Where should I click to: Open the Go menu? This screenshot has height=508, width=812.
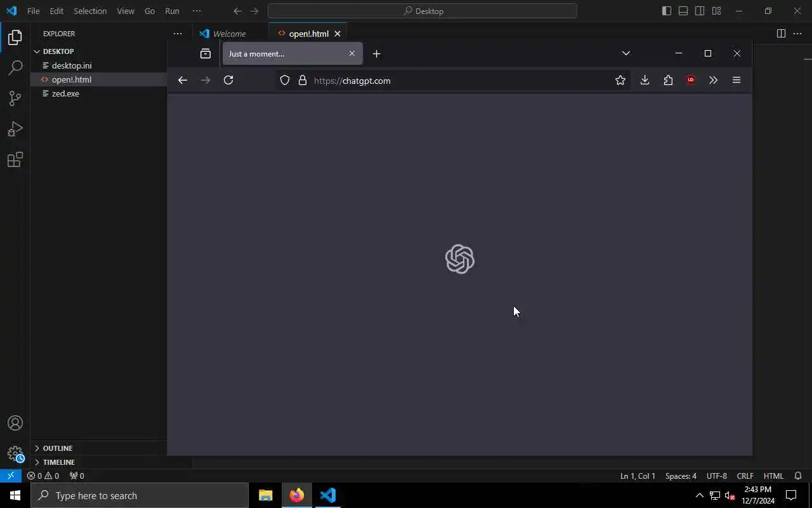150,11
